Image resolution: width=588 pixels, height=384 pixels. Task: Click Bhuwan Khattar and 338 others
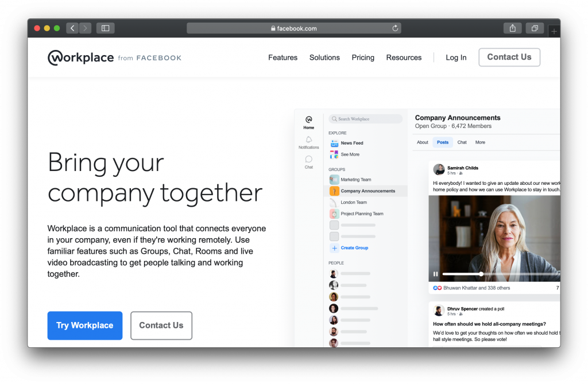point(477,288)
